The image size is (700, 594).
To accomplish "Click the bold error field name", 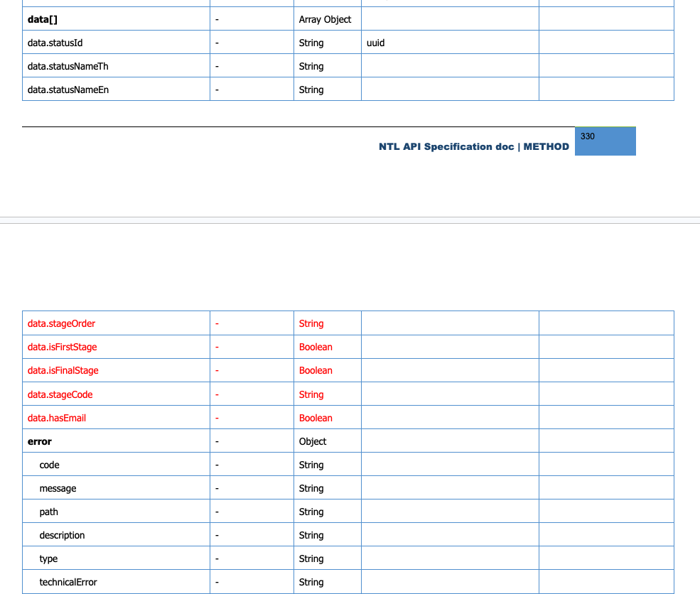I will [39, 441].
